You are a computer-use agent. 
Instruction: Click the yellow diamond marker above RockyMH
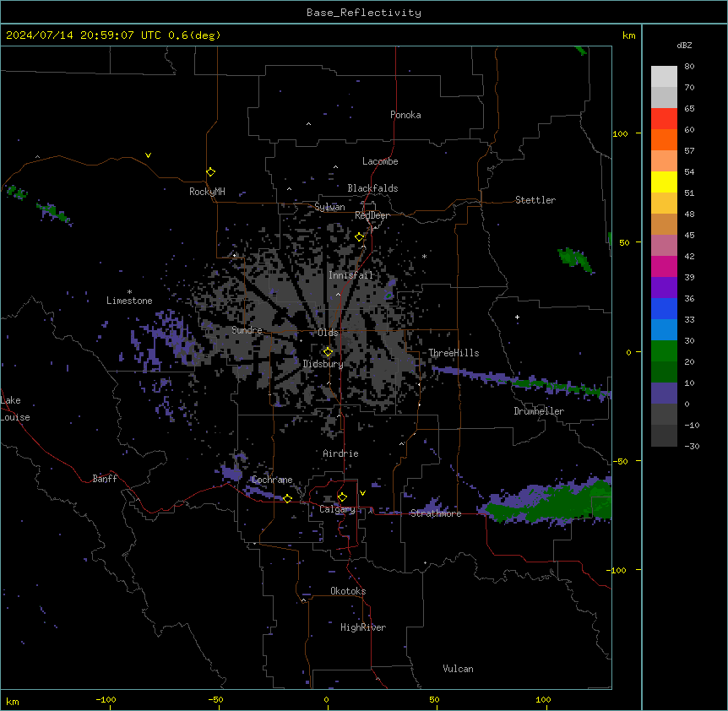point(210,172)
